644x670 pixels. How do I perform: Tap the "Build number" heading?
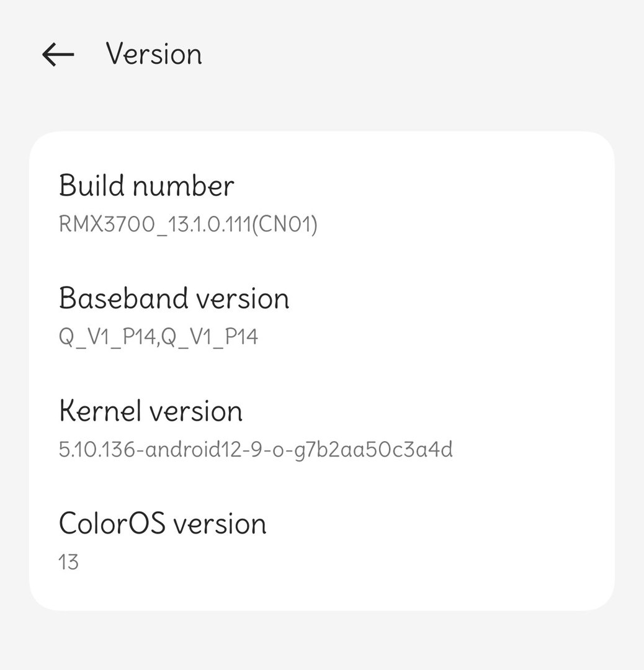coord(146,185)
